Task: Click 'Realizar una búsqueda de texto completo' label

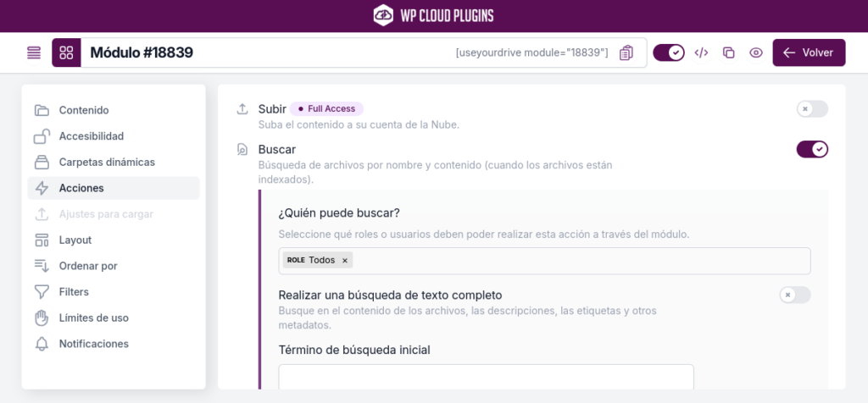Action: 390,295
